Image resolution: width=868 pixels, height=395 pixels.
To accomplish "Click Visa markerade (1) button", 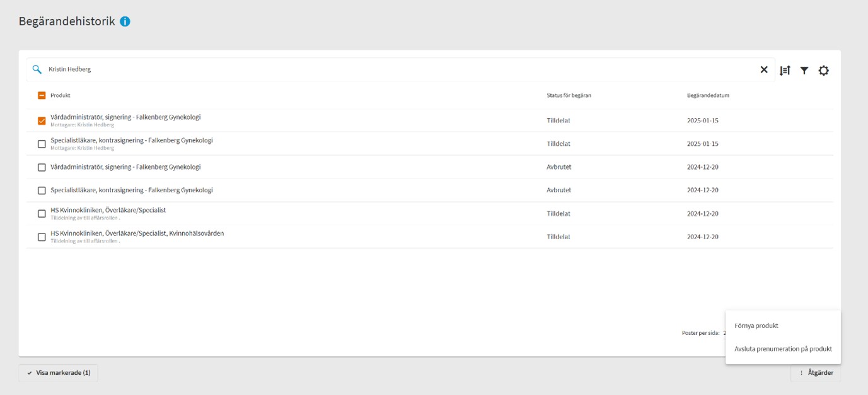I will click(x=59, y=373).
